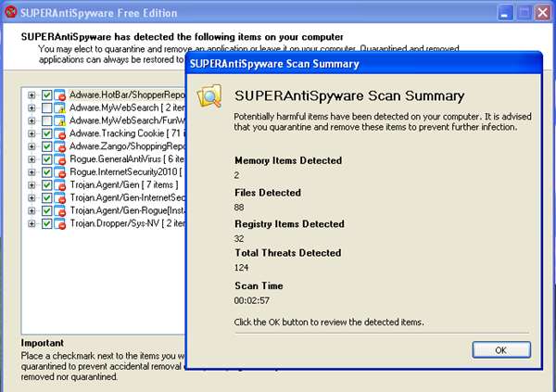Expand the Adware.MyWebSearch/FunWeb node
Viewport: 556px width, 392px height.
point(32,120)
